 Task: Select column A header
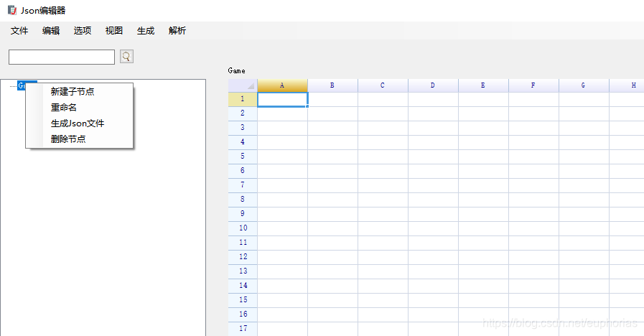[x=282, y=85]
